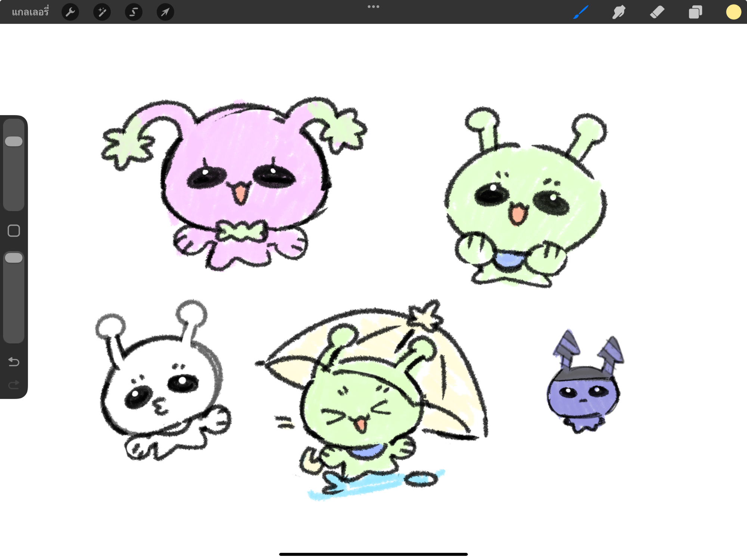The height and width of the screenshot is (560, 747).
Task: Tap the home indicator bar at bottom
Action: (373, 554)
